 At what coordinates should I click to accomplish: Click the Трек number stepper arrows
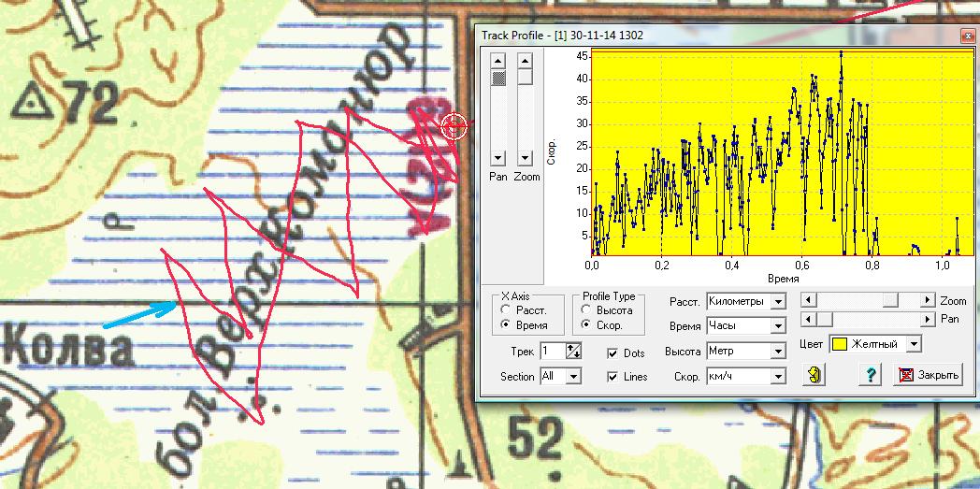click(574, 352)
